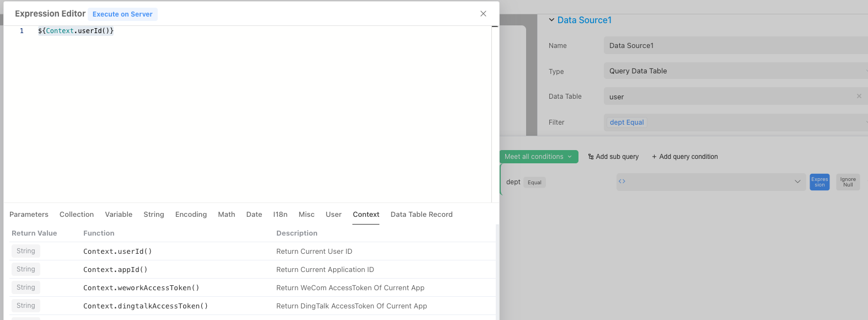Collapse the Data Source1 section chevron
The width and height of the screenshot is (868, 320).
click(551, 20)
